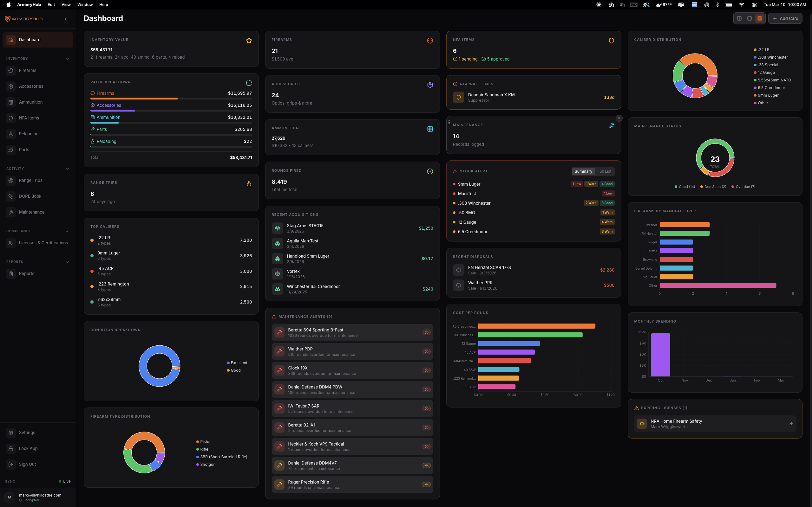
Task: Open the DOPE Book from sidebar
Action: [x=30, y=196]
